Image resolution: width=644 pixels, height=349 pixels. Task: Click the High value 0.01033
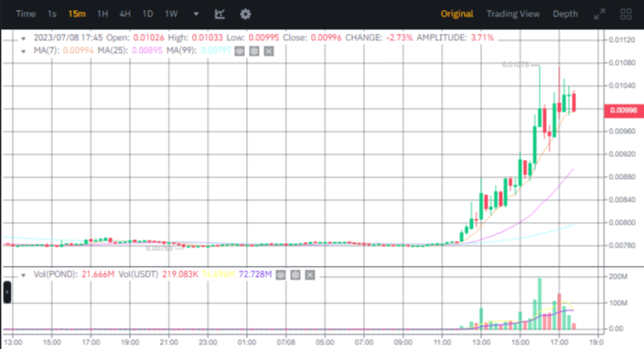[x=208, y=37]
